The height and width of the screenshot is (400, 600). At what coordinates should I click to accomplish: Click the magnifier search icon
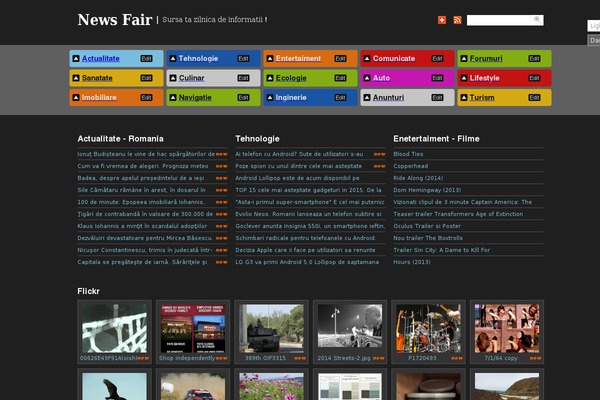[x=537, y=20]
